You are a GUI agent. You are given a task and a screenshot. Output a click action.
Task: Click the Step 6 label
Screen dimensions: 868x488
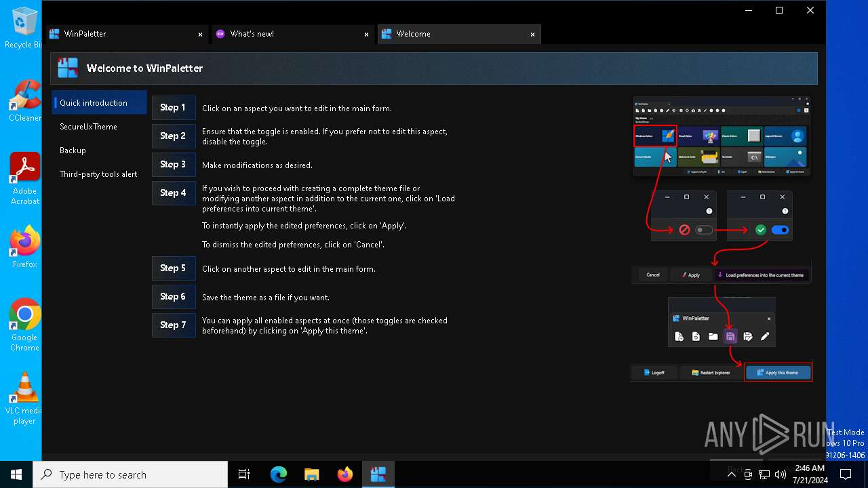pos(174,297)
